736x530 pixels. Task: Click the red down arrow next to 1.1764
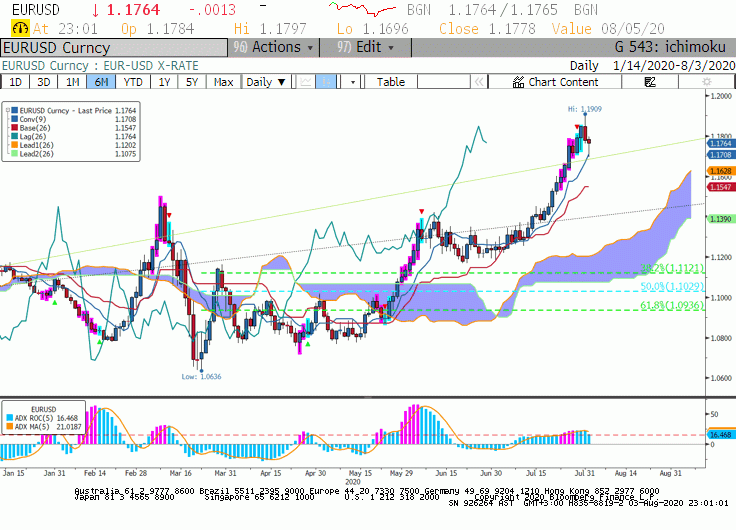(x=96, y=10)
